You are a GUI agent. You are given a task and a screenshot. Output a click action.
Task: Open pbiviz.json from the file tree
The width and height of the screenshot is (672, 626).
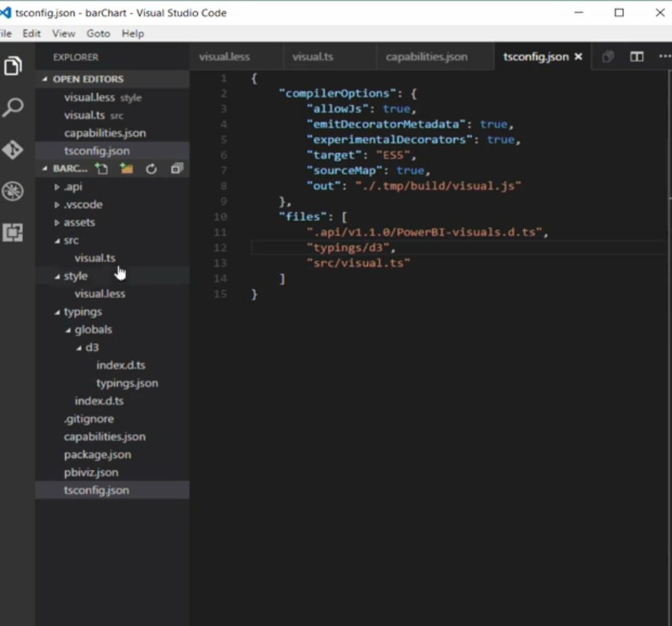click(x=91, y=472)
